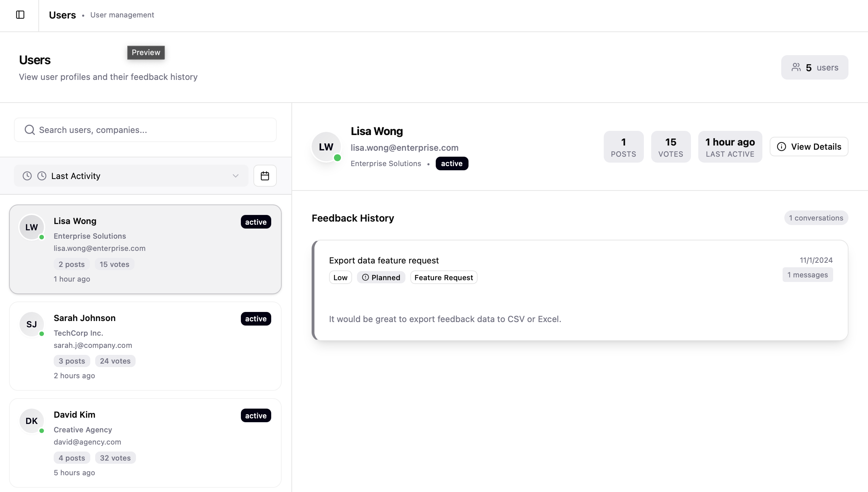Image resolution: width=868 pixels, height=492 pixels.
Task: Click the 1 messages badge
Action: point(807,275)
